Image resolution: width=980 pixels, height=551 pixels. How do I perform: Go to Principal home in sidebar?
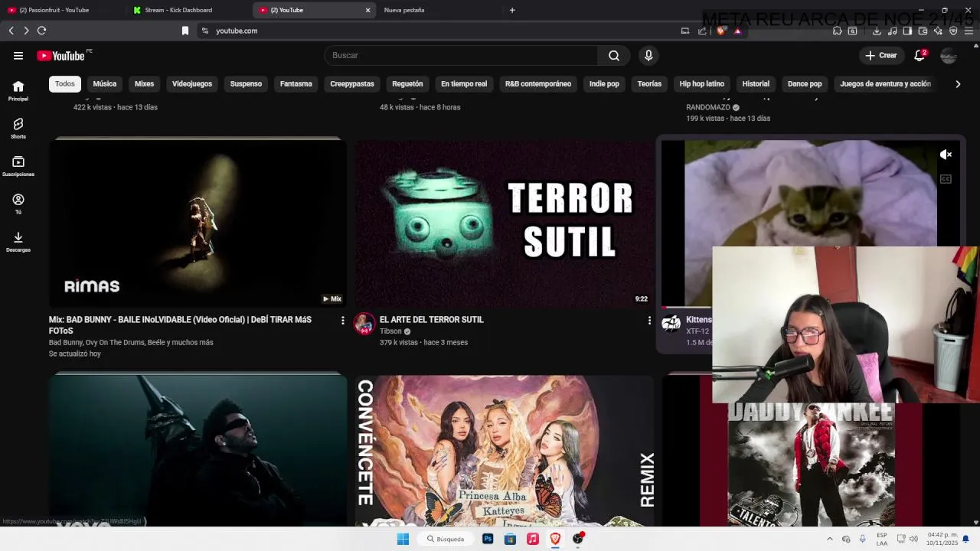(18, 90)
